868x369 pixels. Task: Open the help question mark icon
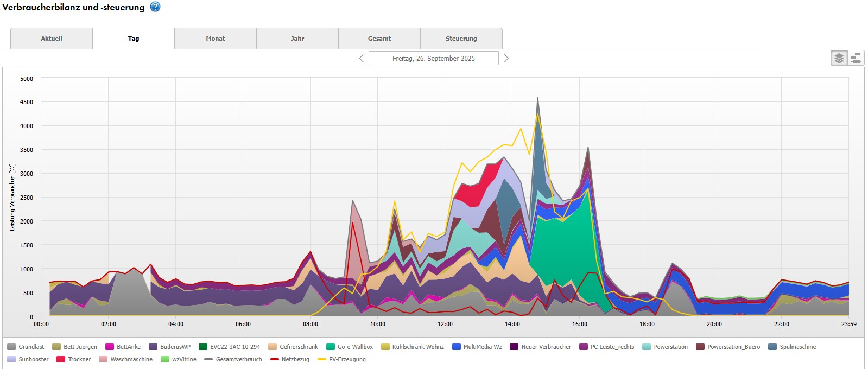click(155, 7)
